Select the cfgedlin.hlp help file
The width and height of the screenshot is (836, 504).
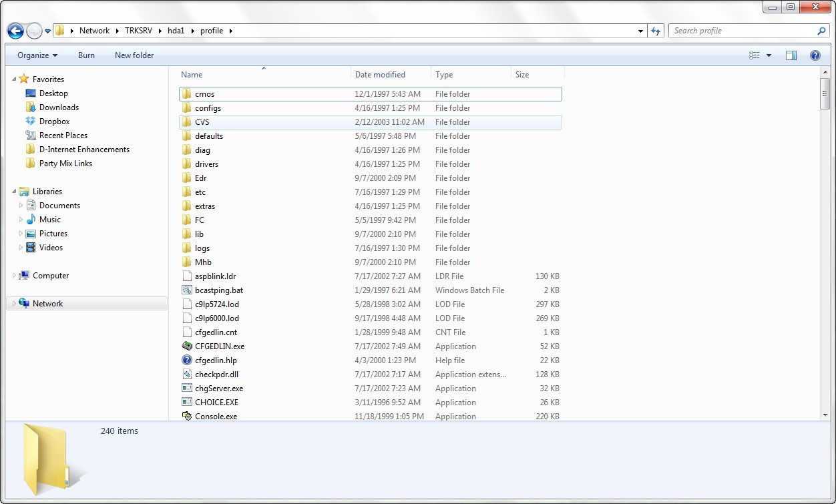pyautogui.click(x=216, y=360)
